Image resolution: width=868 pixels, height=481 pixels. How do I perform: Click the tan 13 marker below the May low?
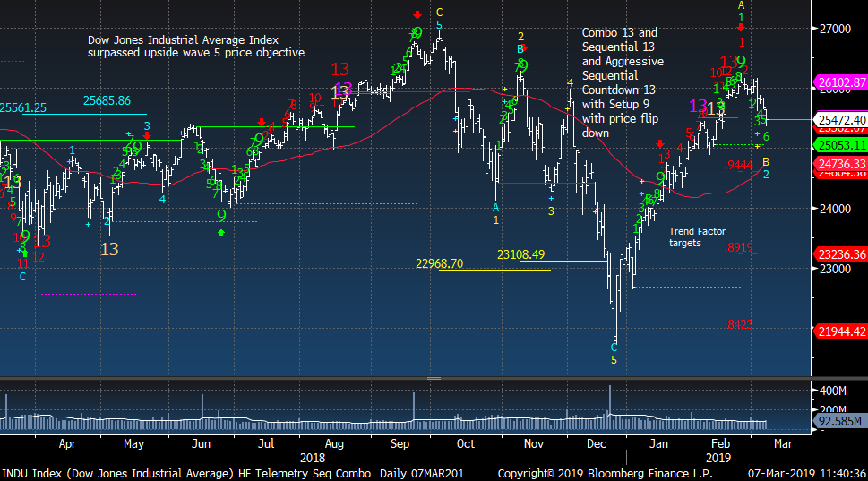[x=109, y=250]
